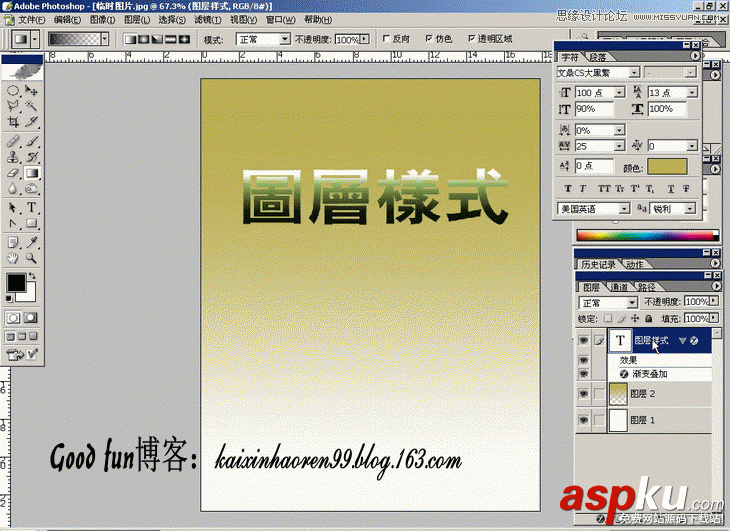Hide the 图层样式 text layer
Screen dimensions: 730x531
point(583,341)
